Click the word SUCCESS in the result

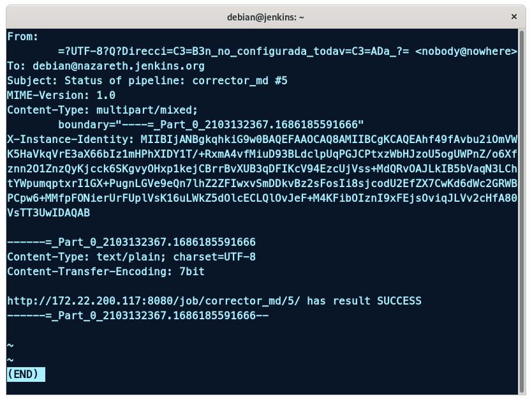pyautogui.click(x=399, y=301)
